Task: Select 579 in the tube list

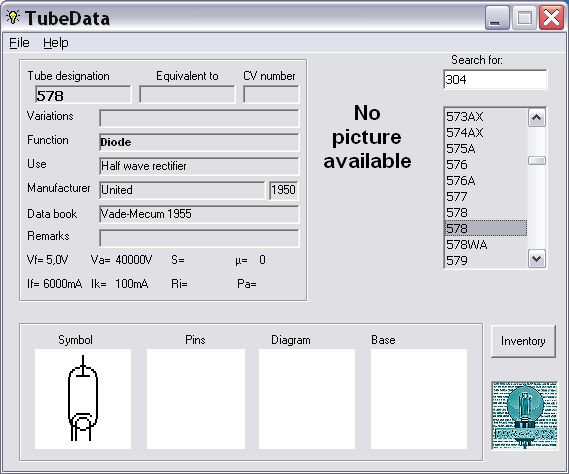Action: (x=486, y=261)
